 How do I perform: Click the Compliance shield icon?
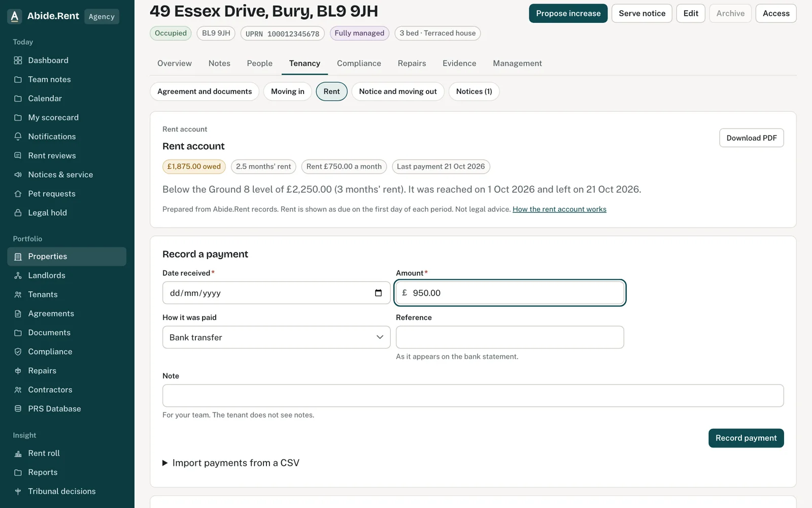tap(18, 352)
